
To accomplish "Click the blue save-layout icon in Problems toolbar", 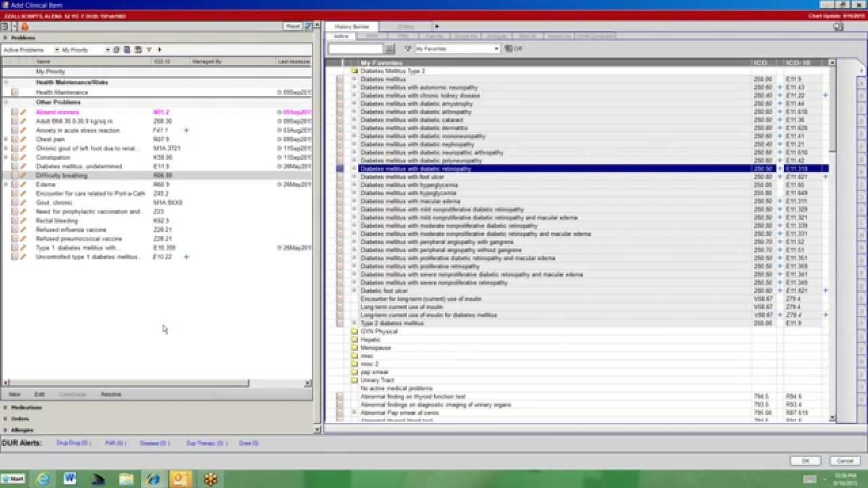I will tap(127, 49).
